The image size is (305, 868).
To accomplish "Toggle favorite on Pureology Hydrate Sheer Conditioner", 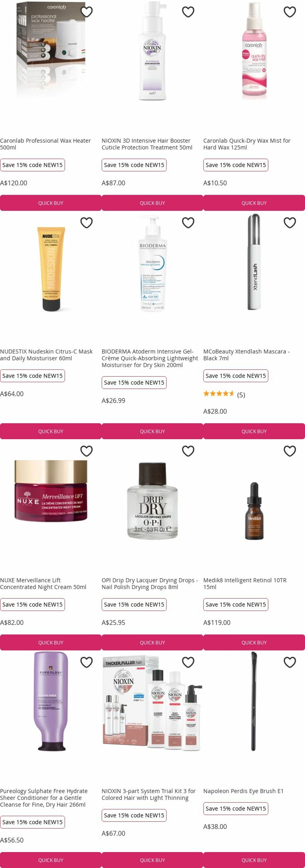I will click(x=87, y=663).
